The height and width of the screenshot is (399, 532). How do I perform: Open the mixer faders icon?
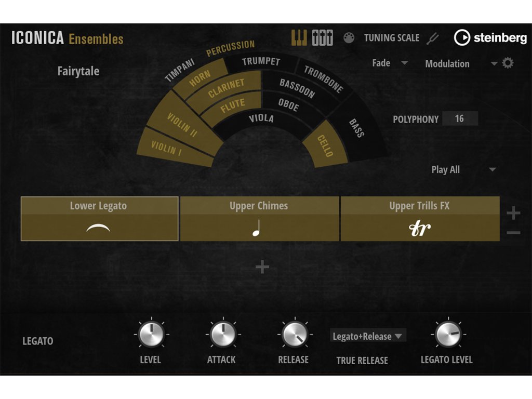(323, 38)
